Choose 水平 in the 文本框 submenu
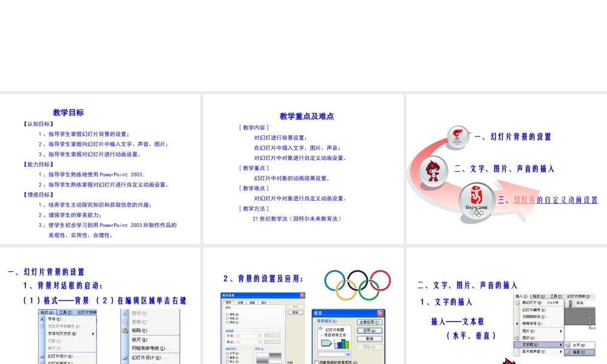 tap(580, 345)
